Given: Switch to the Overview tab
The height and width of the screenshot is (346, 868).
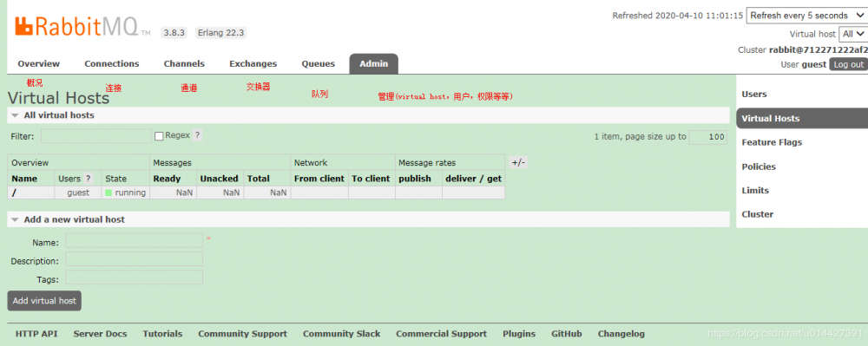Looking at the screenshot, I should click(x=39, y=63).
